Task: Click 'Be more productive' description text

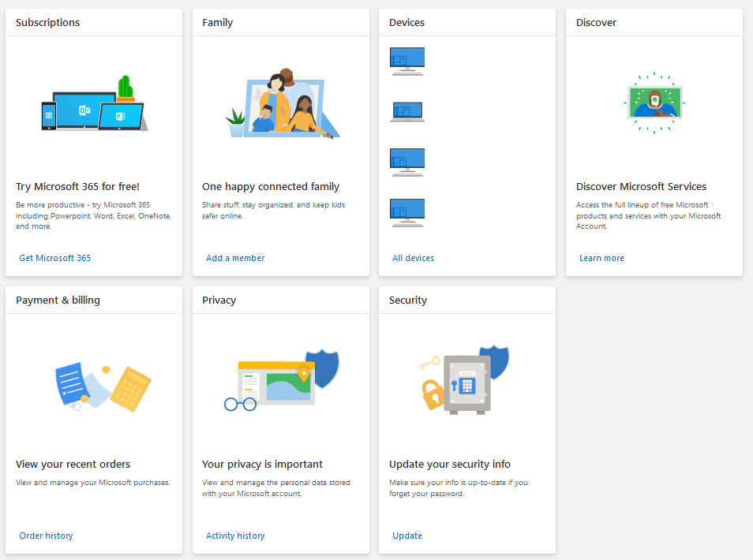Action: pos(94,215)
